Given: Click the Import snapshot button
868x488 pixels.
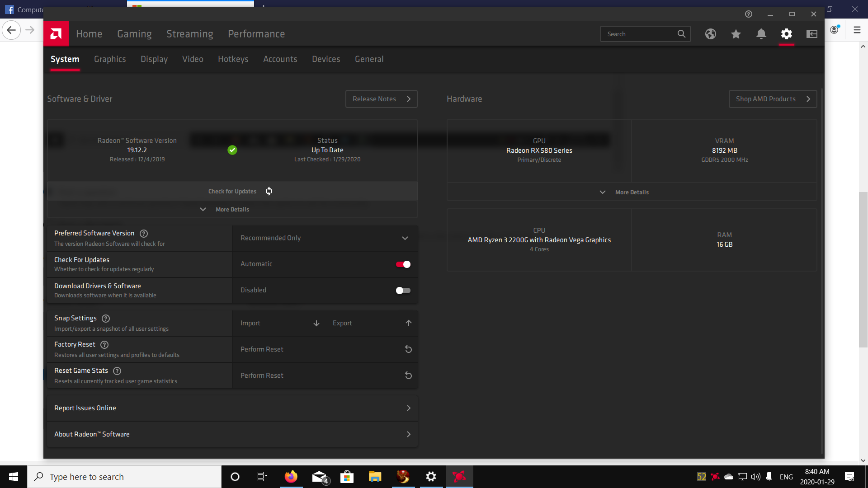Looking at the screenshot, I should tap(279, 323).
